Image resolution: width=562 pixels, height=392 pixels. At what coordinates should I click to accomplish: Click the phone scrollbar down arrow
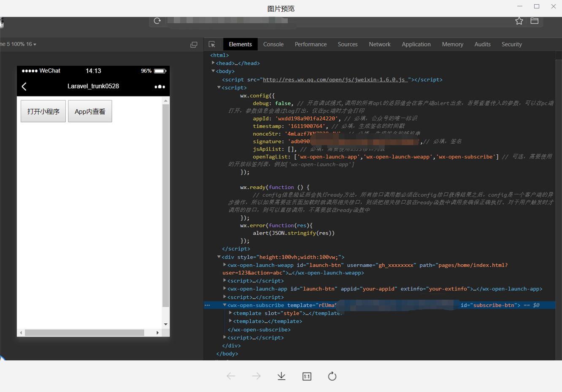(166, 324)
